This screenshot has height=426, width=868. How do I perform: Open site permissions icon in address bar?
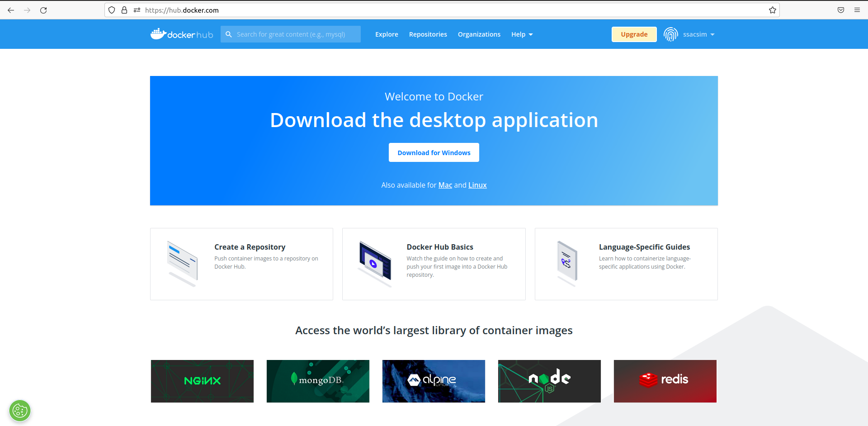[x=137, y=10]
